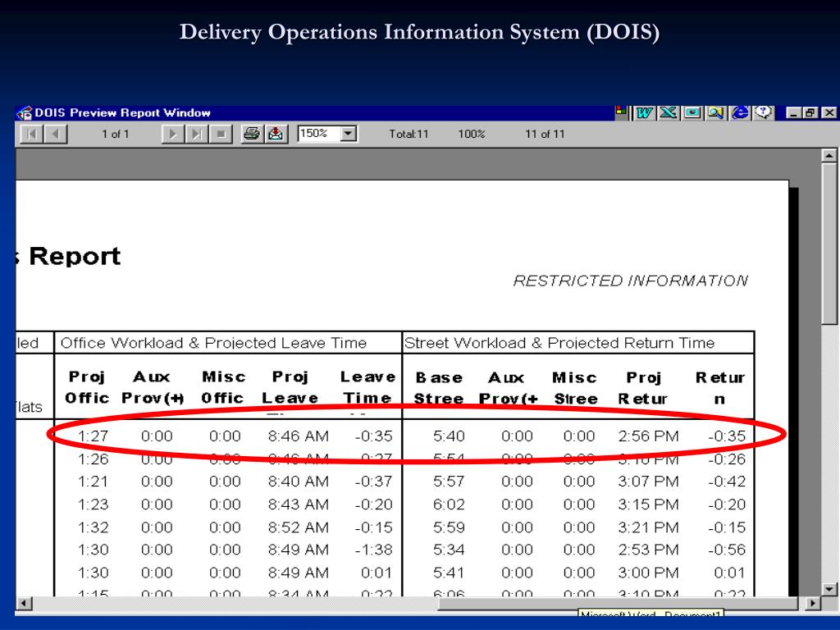
Task: Click the 'Misc Offic' column header
Action: [223, 387]
